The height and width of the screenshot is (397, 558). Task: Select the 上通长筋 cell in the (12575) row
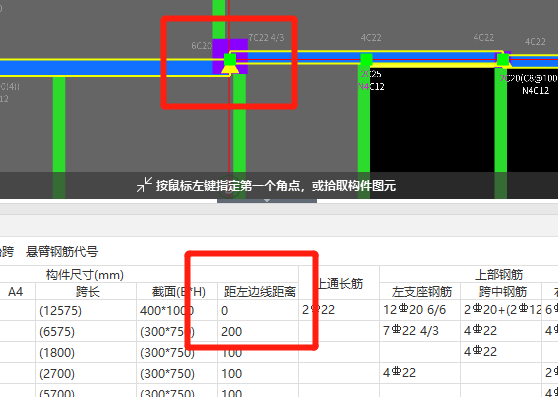coord(339,311)
